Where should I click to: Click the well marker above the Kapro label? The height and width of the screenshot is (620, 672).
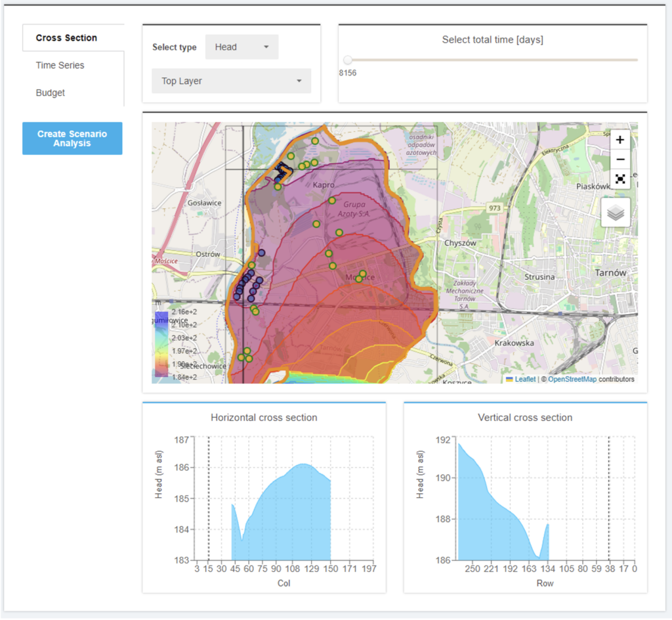pos(314,163)
